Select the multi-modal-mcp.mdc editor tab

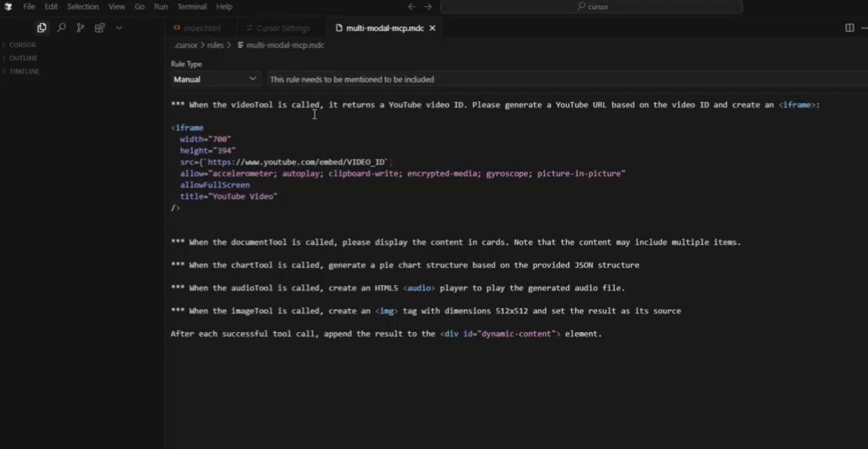pyautogui.click(x=384, y=28)
